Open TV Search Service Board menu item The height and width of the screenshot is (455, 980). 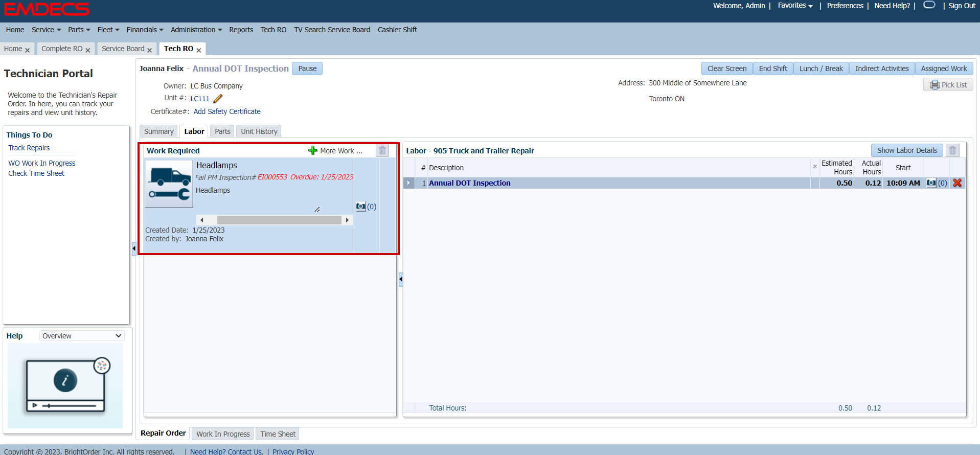point(332,30)
